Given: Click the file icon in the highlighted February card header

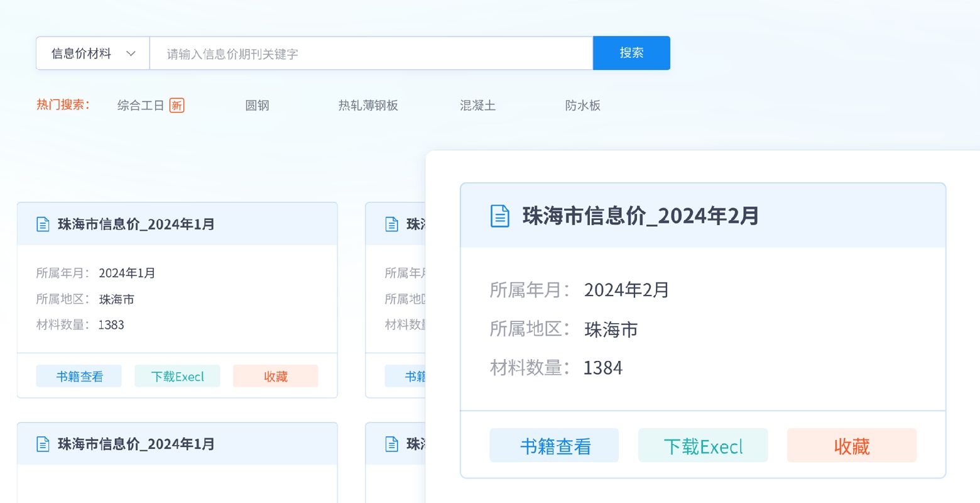Looking at the screenshot, I should [500, 216].
